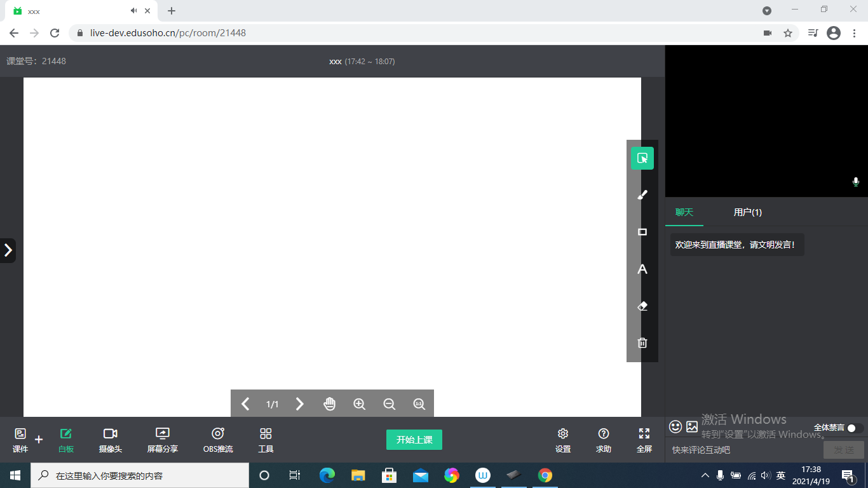This screenshot has height=488, width=868.
Task: Show hidden system tray icons
Action: pyautogui.click(x=705, y=475)
